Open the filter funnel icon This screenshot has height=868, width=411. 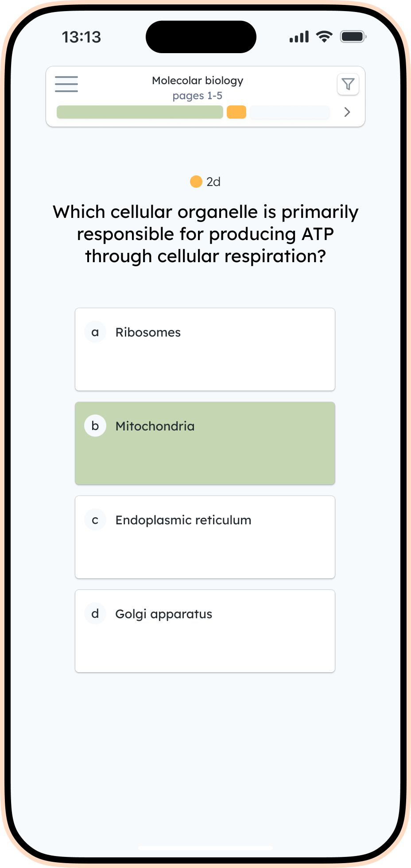click(x=348, y=84)
